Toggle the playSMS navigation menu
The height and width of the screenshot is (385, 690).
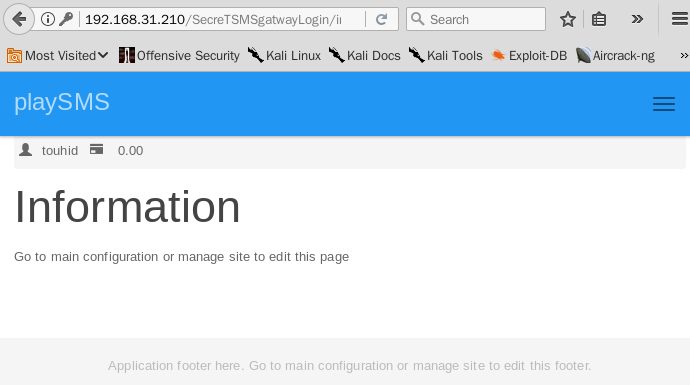coord(664,104)
